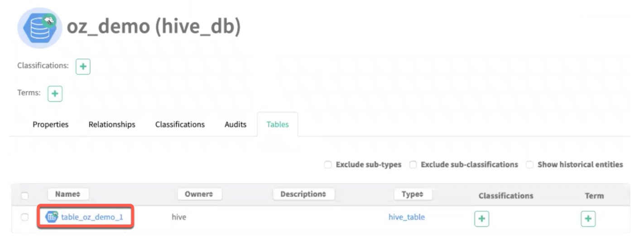The image size is (644, 243).
Task: Select all rows using the header checkbox
Action: pyautogui.click(x=25, y=196)
